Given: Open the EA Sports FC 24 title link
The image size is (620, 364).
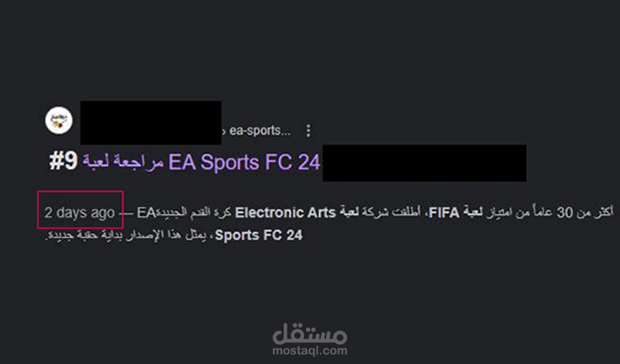Looking at the screenshot, I should (244, 162).
